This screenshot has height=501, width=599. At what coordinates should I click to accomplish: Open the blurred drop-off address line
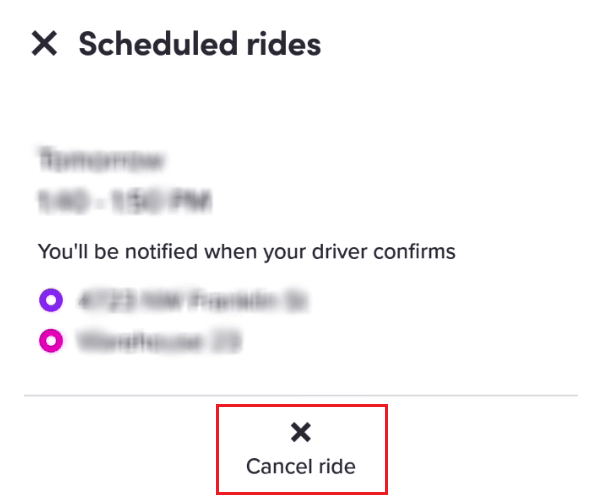pos(159,340)
